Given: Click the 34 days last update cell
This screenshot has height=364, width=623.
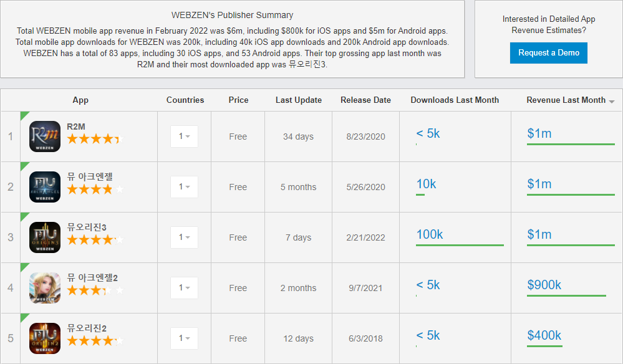Looking at the screenshot, I should 298,136.
